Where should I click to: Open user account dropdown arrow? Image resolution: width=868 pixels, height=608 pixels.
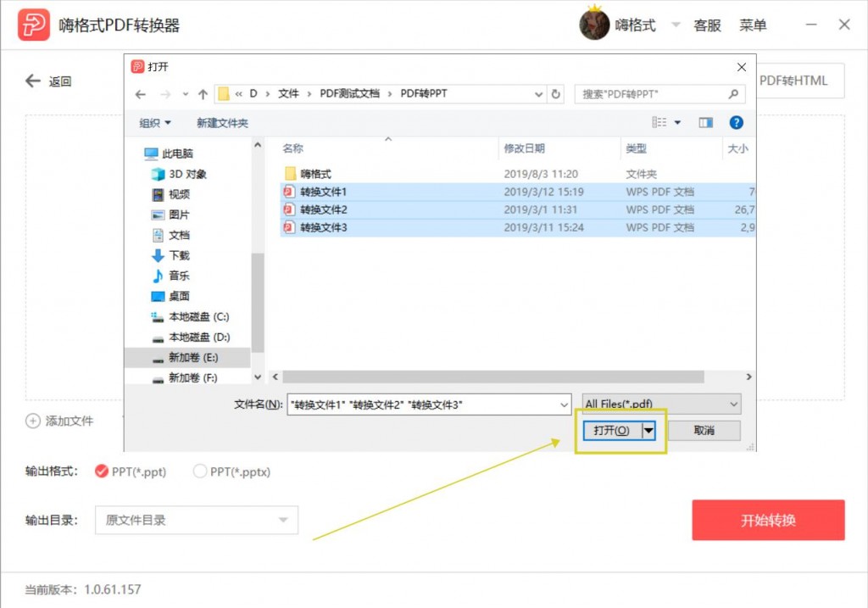pos(676,25)
